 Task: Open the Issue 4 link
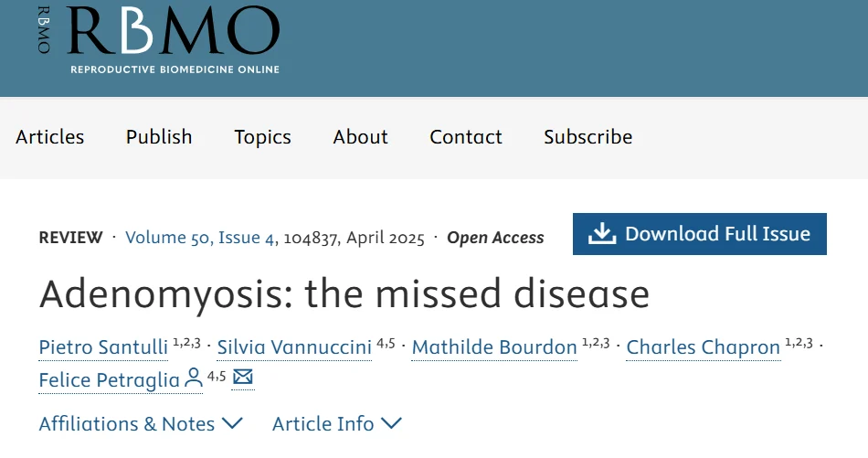click(246, 238)
